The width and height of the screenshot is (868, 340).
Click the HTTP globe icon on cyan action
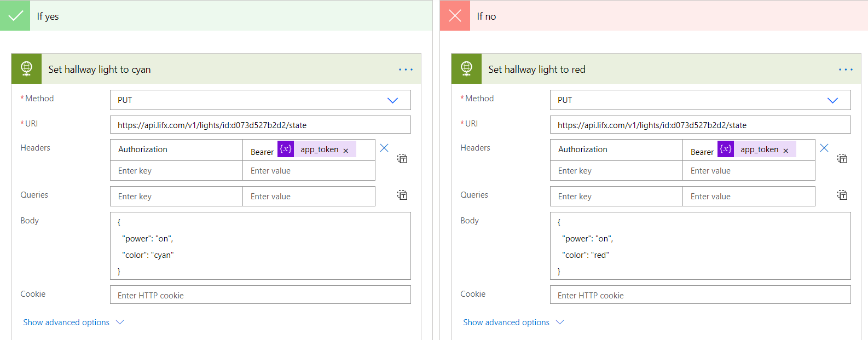[x=26, y=68]
